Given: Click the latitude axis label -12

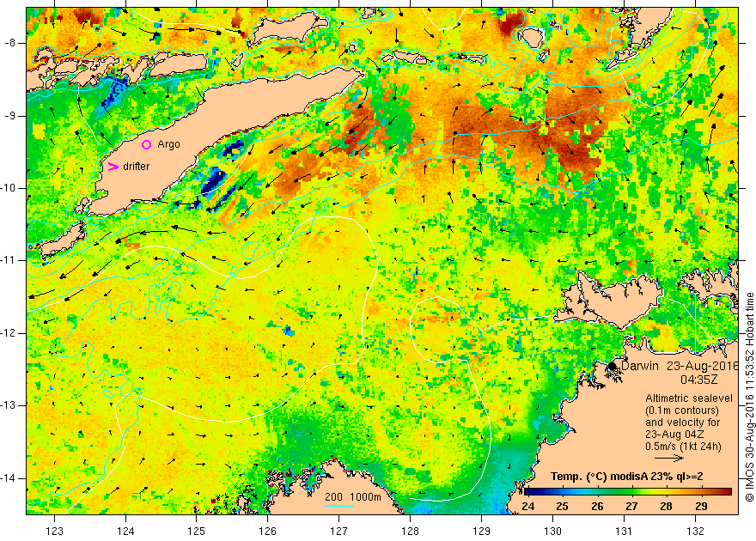Looking at the screenshot, I should (x=9, y=333).
